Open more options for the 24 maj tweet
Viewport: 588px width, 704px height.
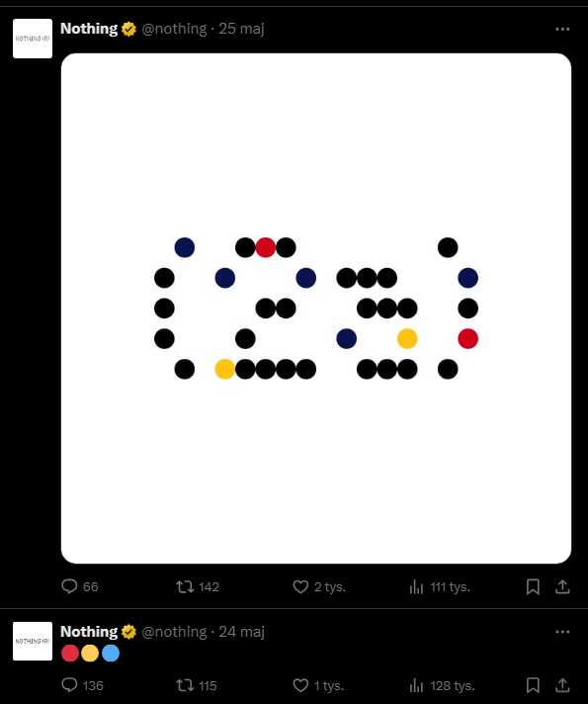coord(562,632)
